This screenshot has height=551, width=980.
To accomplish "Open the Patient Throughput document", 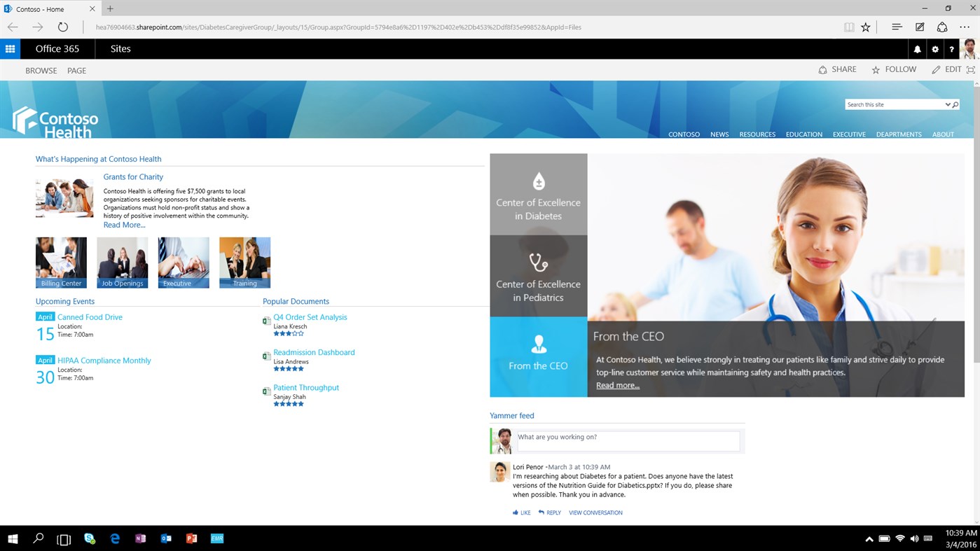I will 306,387.
